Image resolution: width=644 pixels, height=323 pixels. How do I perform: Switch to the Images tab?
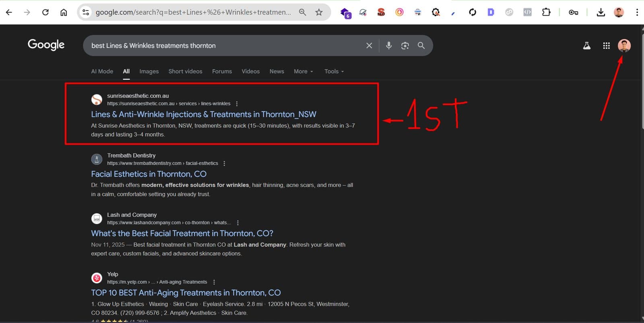(149, 71)
